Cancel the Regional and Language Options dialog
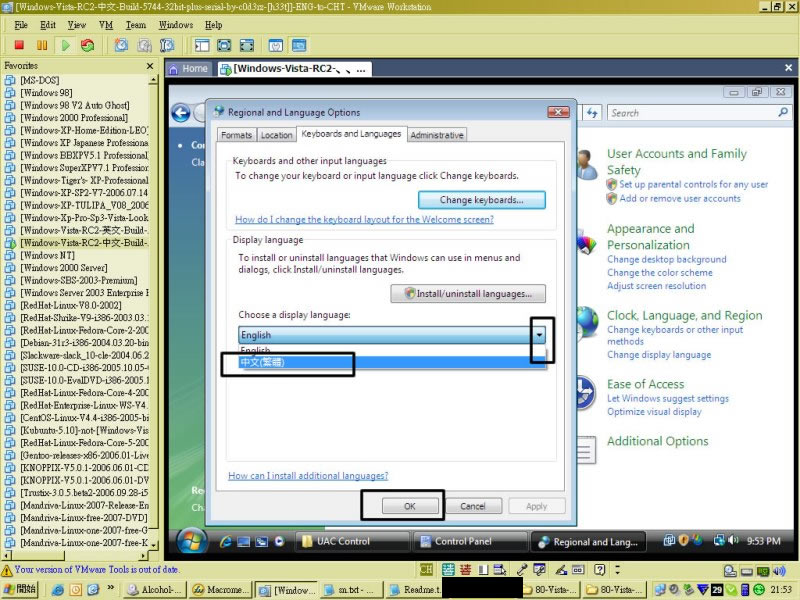The height and width of the screenshot is (600, 800). (473, 506)
